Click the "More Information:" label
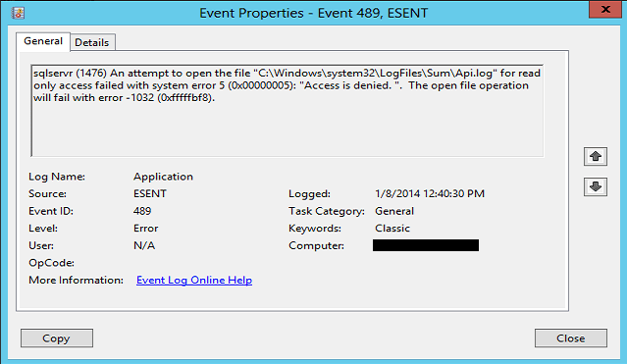The image size is (627, 364). [x=76, y=280]
